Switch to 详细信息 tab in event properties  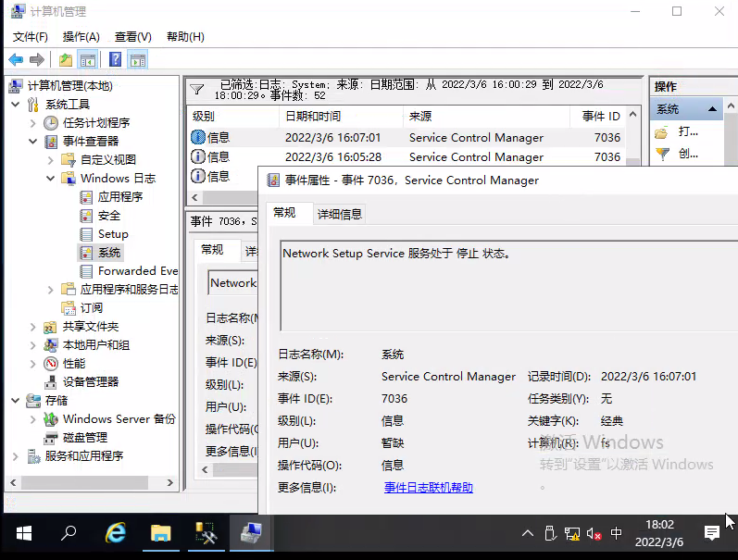tap(339, 214)
